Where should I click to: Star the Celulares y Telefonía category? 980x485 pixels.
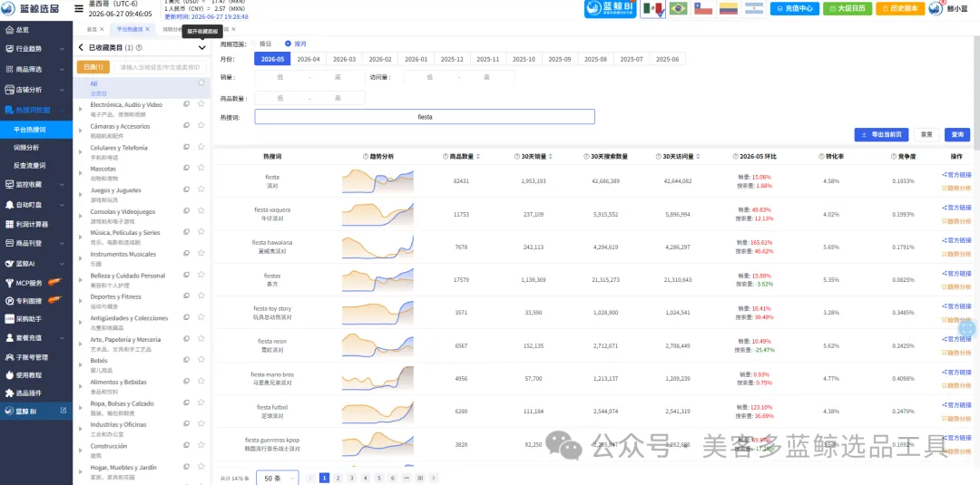coord(201,147)
